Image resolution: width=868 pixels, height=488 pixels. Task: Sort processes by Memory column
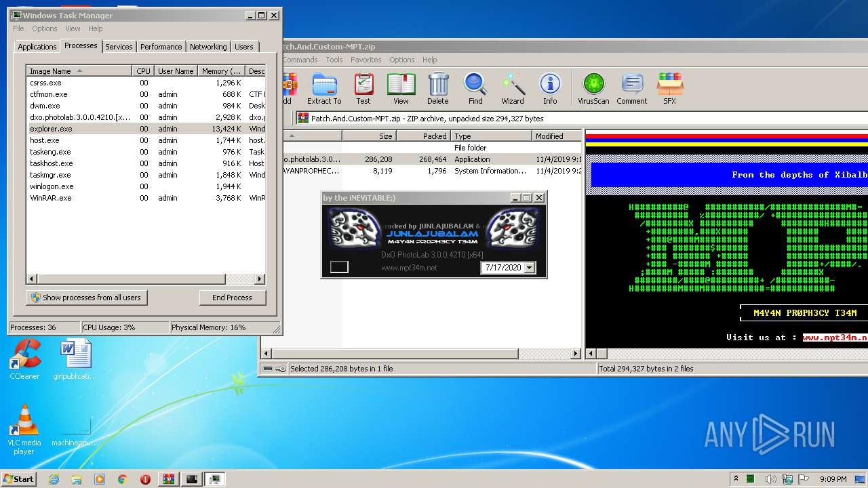point(221,70)
